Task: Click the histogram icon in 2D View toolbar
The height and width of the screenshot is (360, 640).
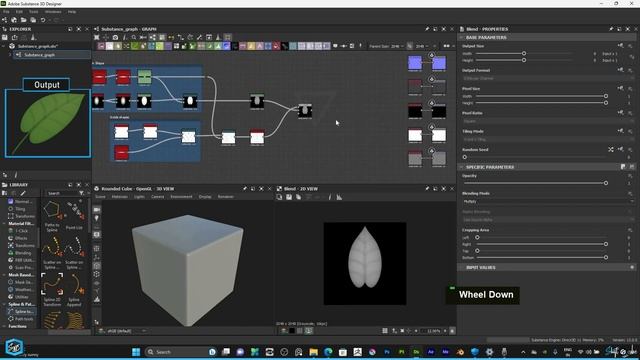Action: click(x=339, y=197)
